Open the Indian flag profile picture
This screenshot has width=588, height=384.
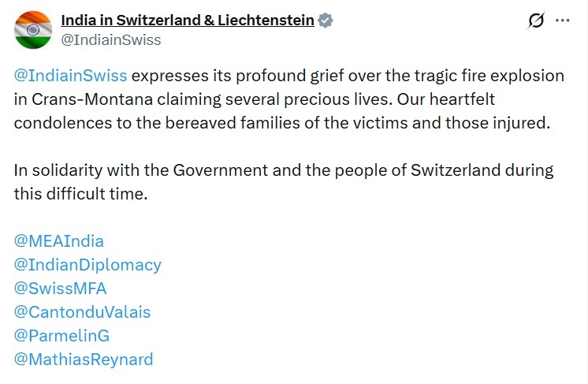[x=32, y=30]
